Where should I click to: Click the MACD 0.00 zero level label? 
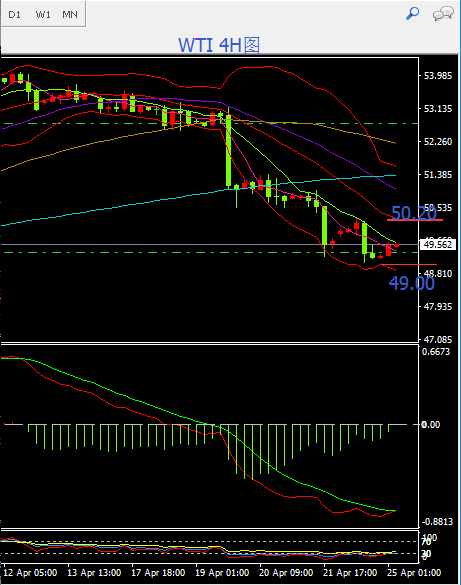coord(430,425)
